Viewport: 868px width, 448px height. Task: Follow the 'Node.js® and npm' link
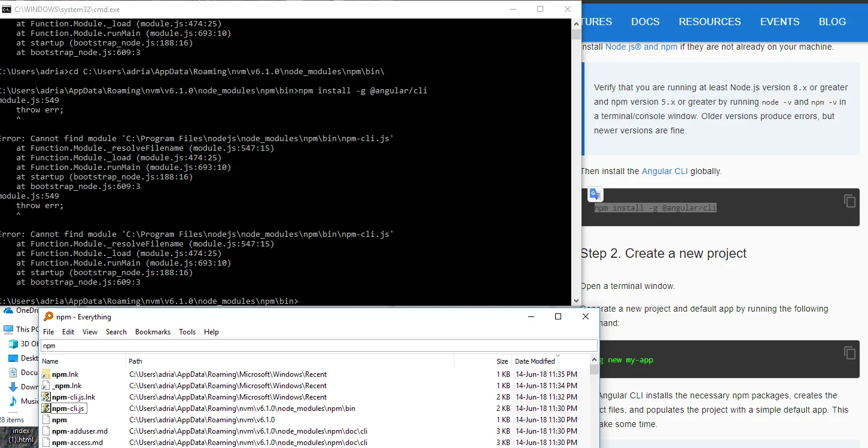point(641,47)
